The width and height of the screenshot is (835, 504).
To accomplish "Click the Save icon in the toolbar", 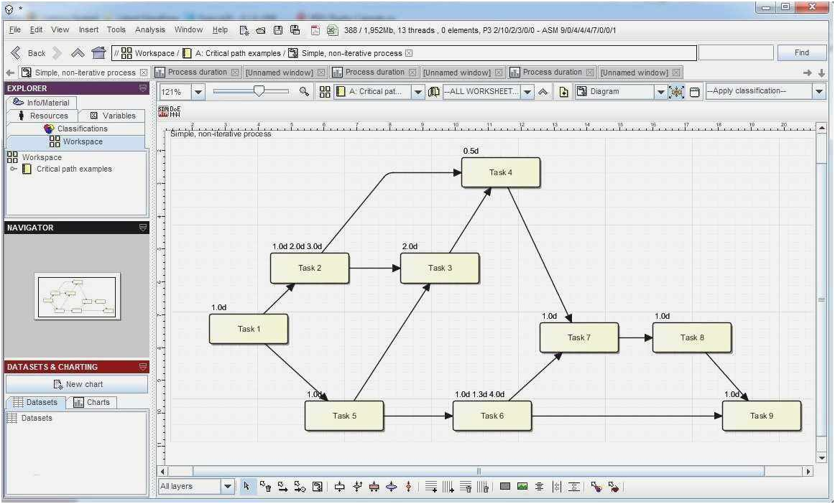I will [x=277, y=29].
